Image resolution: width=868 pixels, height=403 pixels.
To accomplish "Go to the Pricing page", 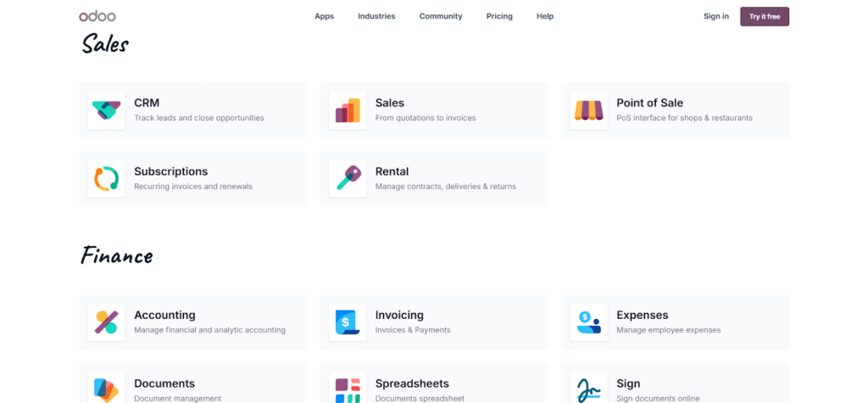I will tap(499, 16).
